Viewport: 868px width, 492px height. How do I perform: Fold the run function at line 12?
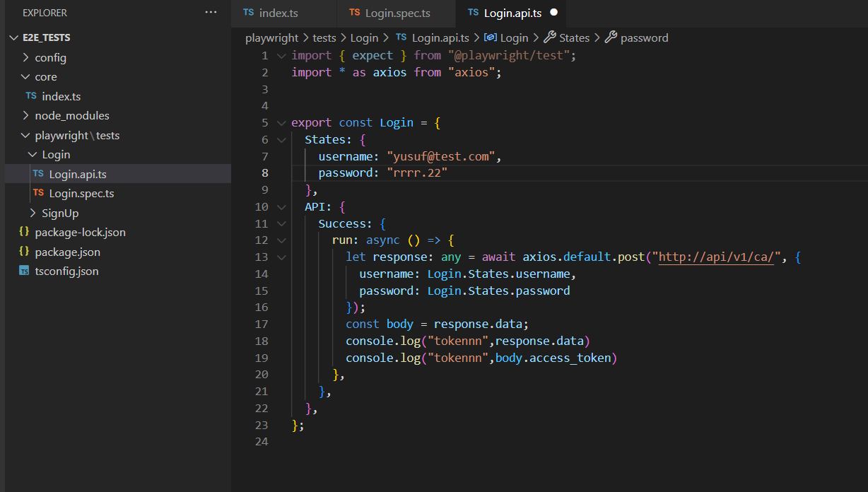(281, 240)
